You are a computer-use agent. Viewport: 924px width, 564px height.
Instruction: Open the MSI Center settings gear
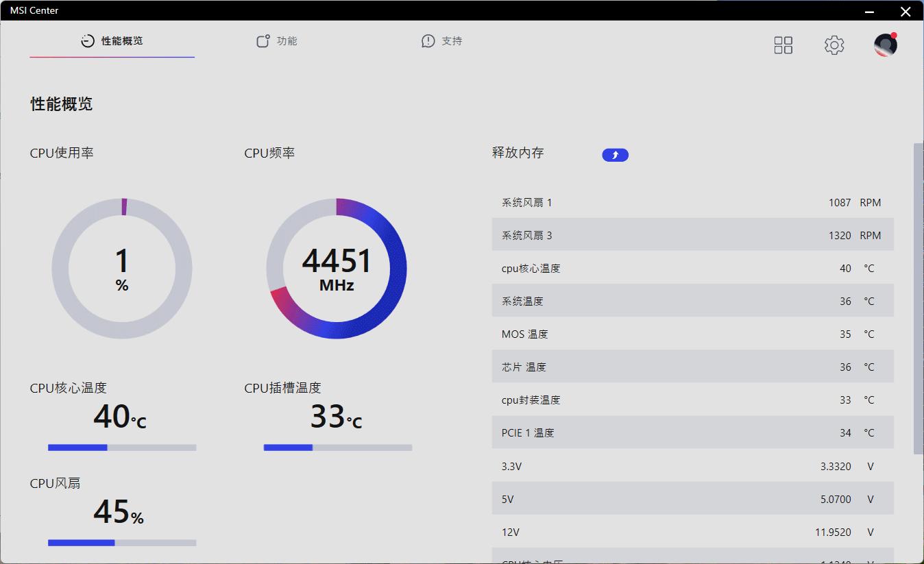(834, 45)
